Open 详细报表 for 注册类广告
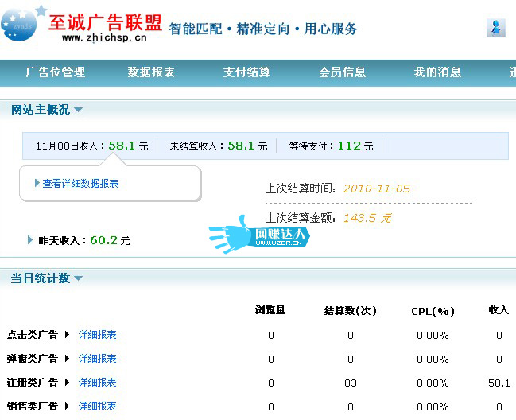The height and width of the screenshot is (420, 516). [x=98, y=383]
